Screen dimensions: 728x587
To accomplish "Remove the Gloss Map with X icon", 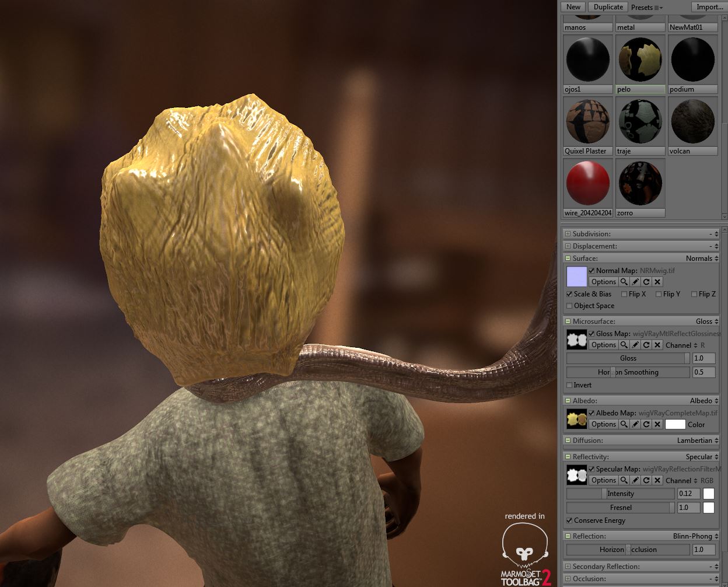I will click(x=657, y=345).
